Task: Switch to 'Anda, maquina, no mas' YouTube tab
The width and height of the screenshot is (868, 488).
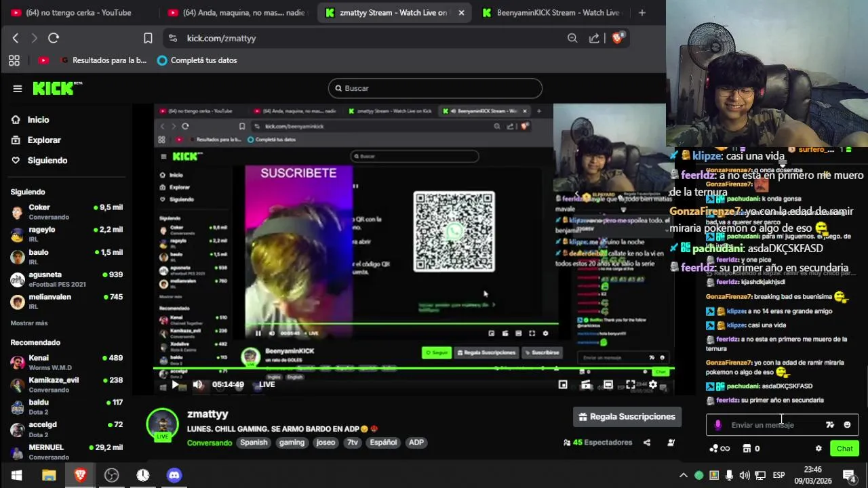Action: tap(237, 12)
